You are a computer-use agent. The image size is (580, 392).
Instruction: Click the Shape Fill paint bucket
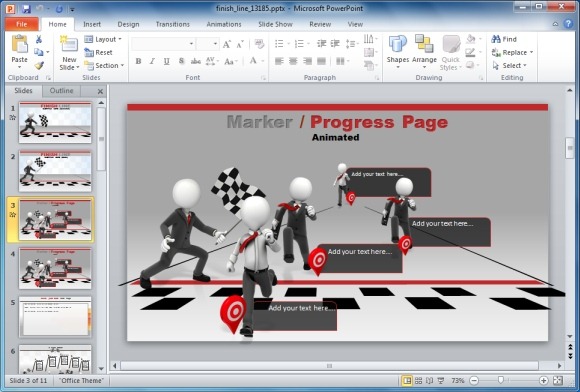(471, 39)
